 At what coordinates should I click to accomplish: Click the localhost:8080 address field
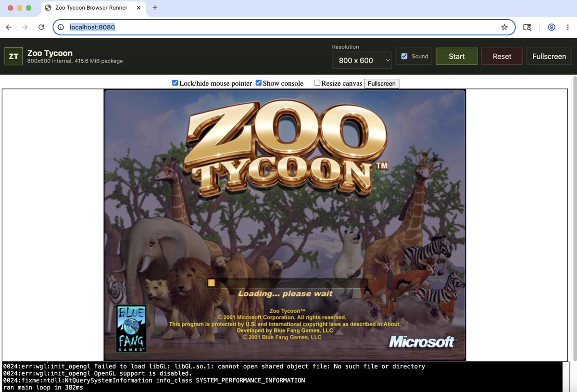coord(284,27)
